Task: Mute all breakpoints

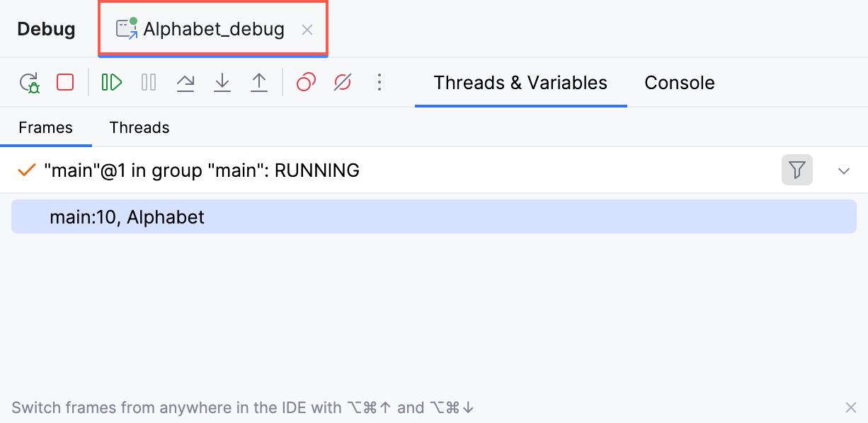Action: point(343,82)
